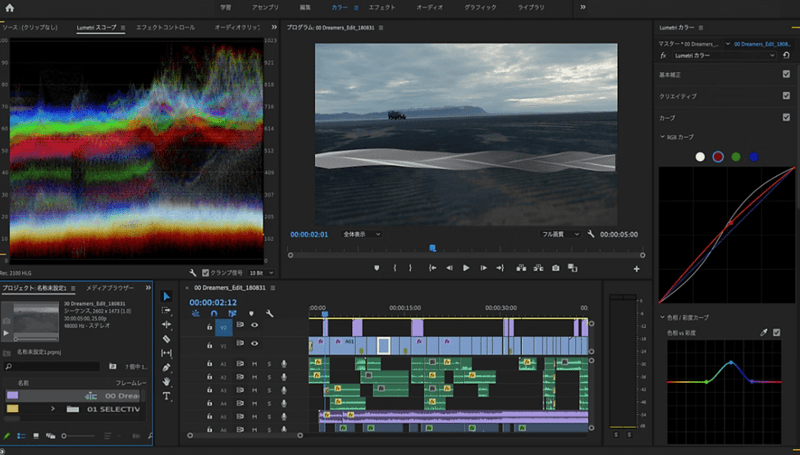Image resolution: width=800 pixels, height=455 pixels.
Task: Hide track V2 with eye icon
Action: (x=254, y=326)
